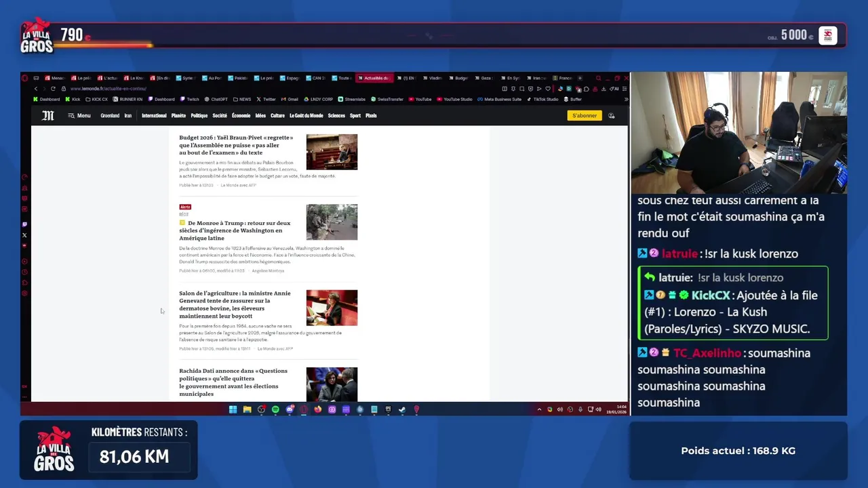The width and height of the screenshot is (868, 488).
Task: Open Salon de l'agriculture Annie Genevard article
Action: tap(235, 304)
